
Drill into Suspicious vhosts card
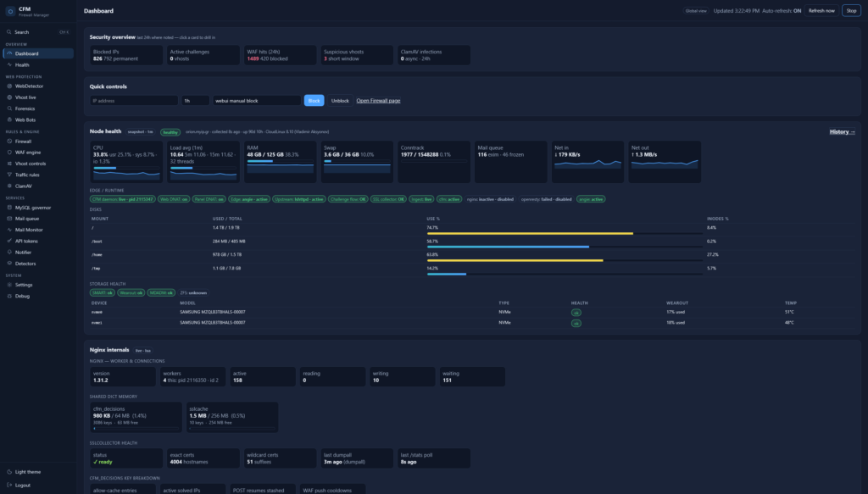click(x=357, y=55)
